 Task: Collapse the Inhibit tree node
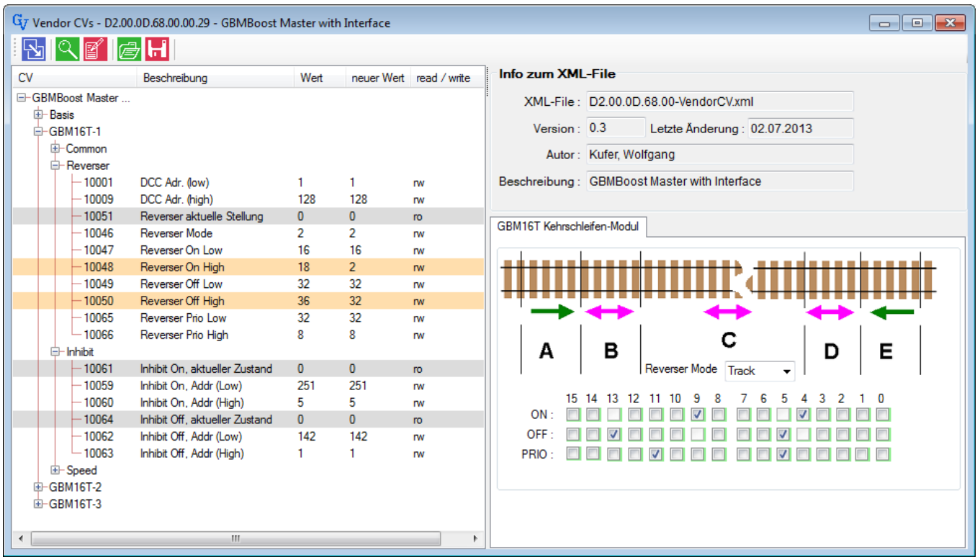[55, 352]
